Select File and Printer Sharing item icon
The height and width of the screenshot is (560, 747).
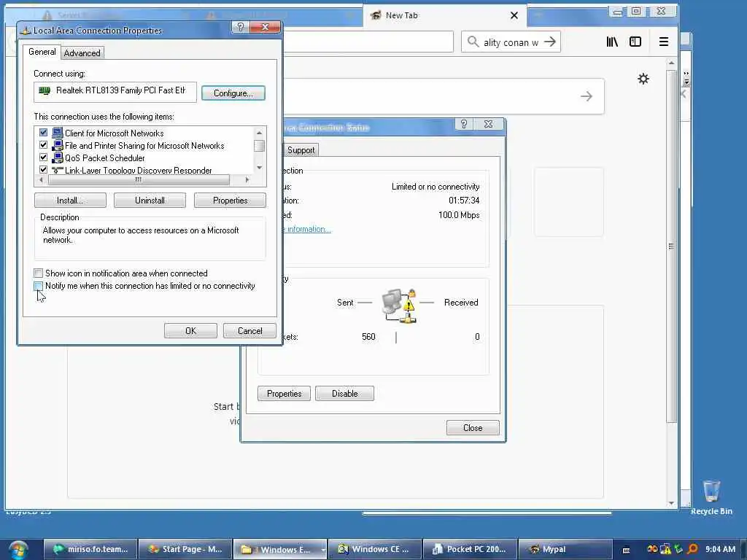tap(57, 145)
